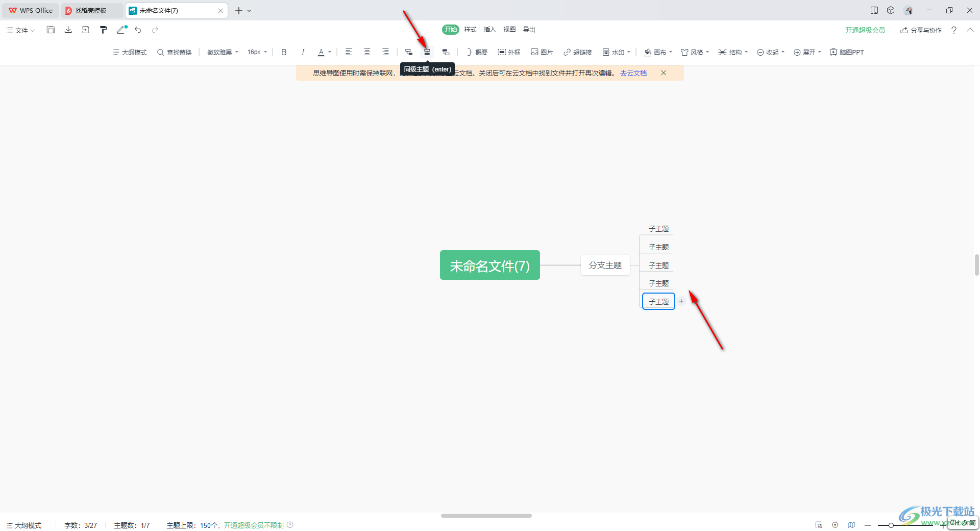Switch to the 视图 ribbon tab

pyautogui.click(x=509, y=30)
